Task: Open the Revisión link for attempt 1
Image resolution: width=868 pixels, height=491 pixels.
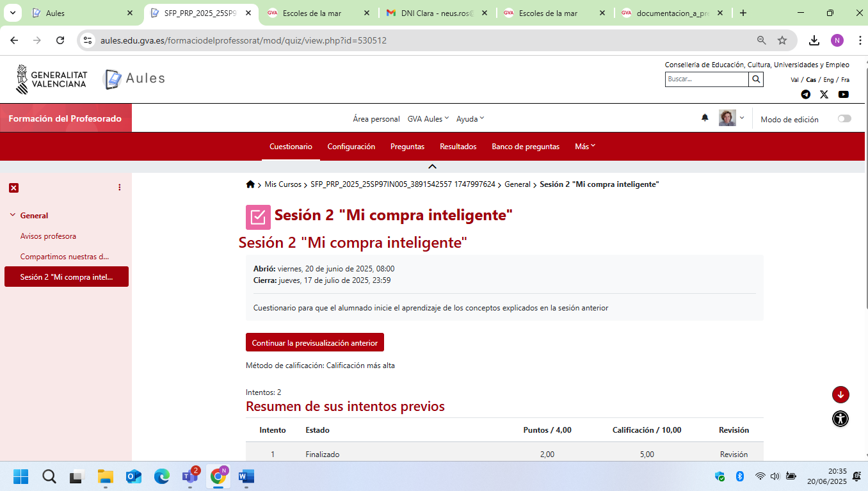Action: (733, 455)
